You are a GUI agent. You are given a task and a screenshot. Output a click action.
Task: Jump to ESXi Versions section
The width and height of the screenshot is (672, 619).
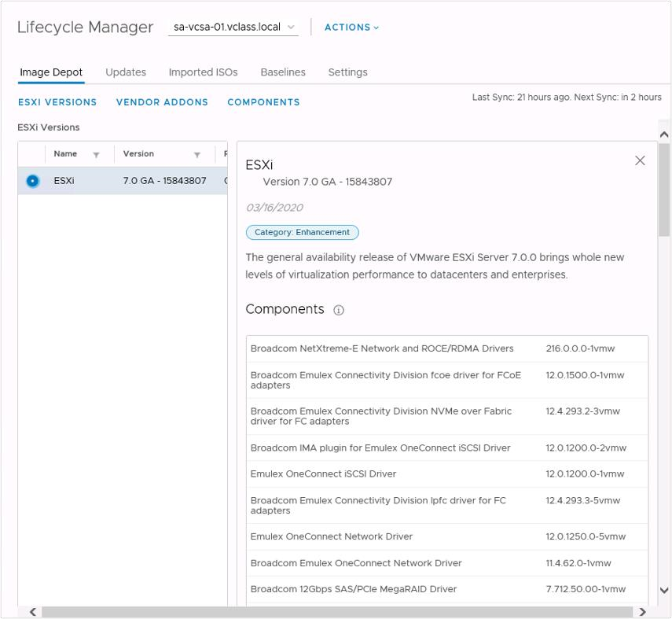click(x=57, y=102)
